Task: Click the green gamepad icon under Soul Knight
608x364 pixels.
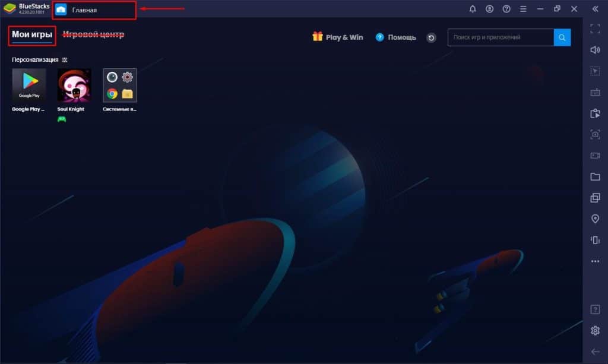Action: click(x=62, y=119)
